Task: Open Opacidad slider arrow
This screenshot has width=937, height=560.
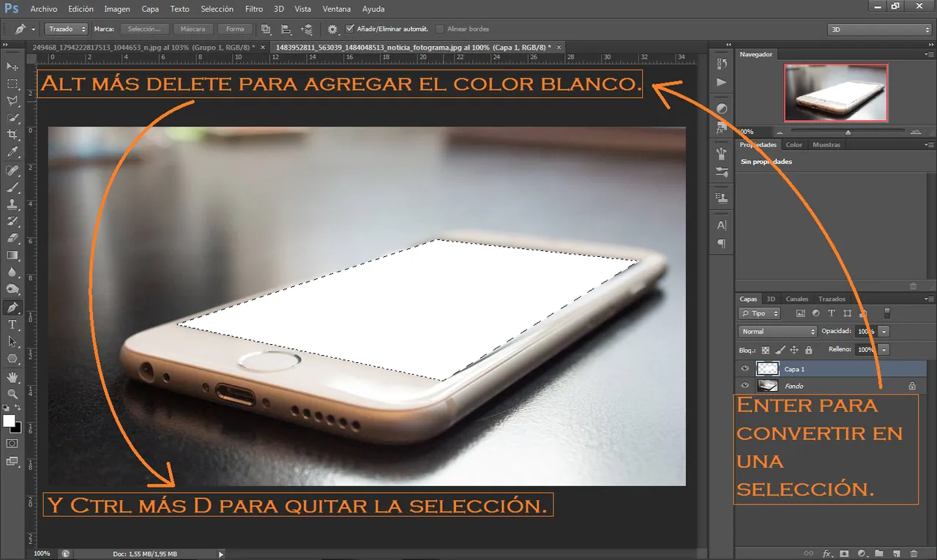Action: [x=884, y=332]
